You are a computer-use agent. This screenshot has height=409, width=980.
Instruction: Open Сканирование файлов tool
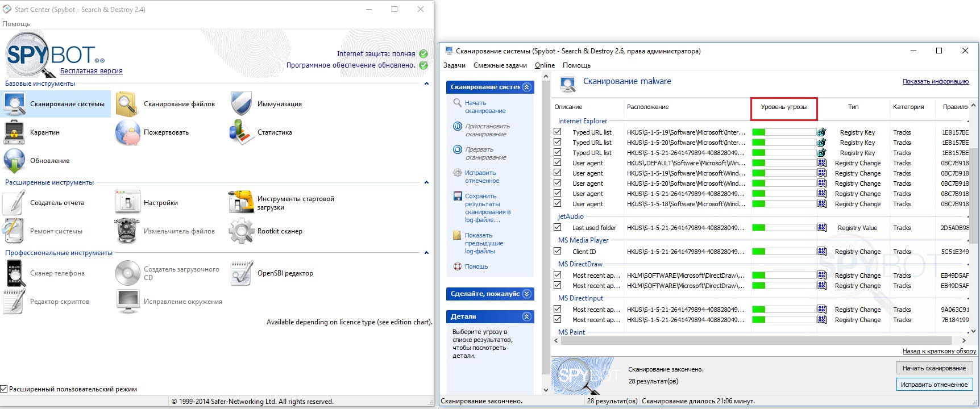[165, 104]
